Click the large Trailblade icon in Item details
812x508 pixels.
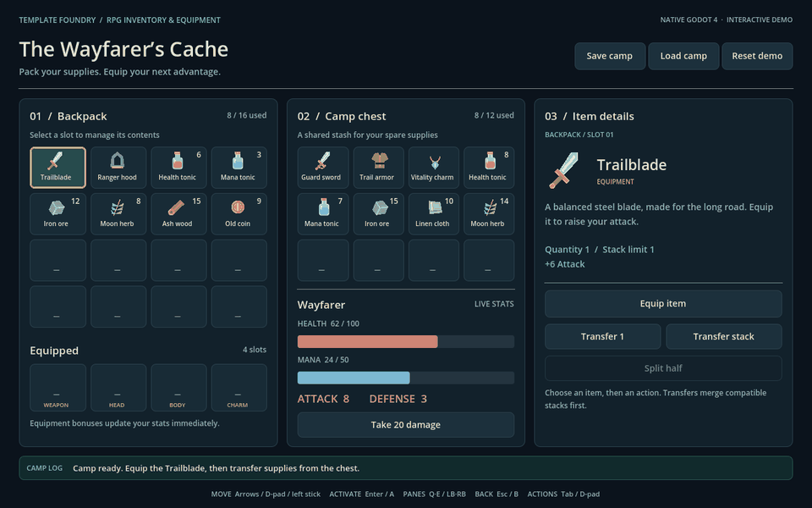(x=563, y=170)
